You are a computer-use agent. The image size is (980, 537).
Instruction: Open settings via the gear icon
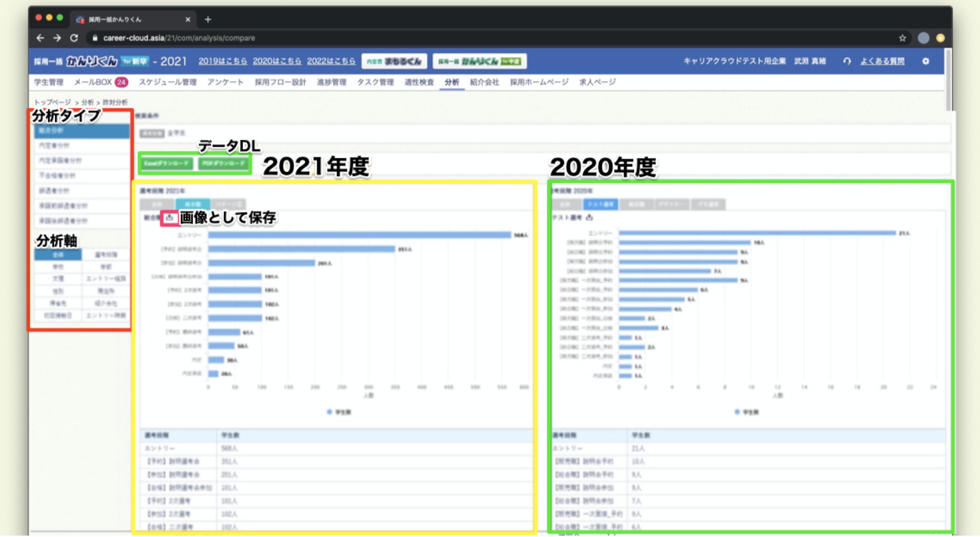click(x=926, y=61)
